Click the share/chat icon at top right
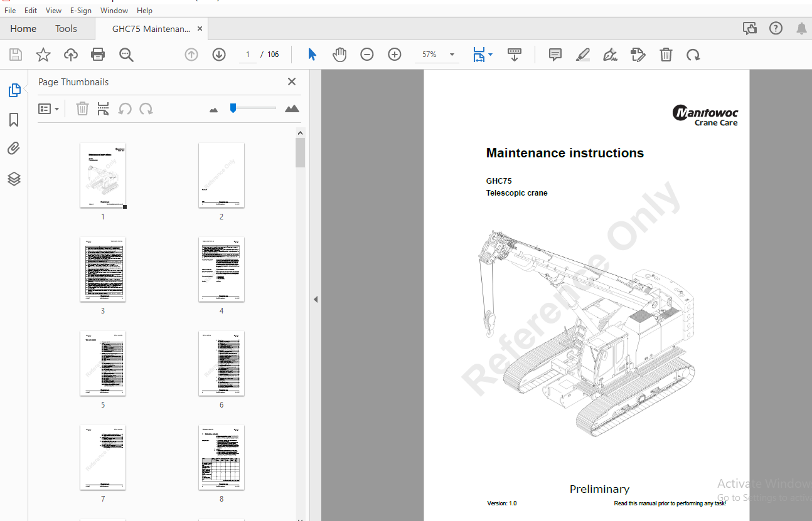The image size is (812, 521). point(749,28)
